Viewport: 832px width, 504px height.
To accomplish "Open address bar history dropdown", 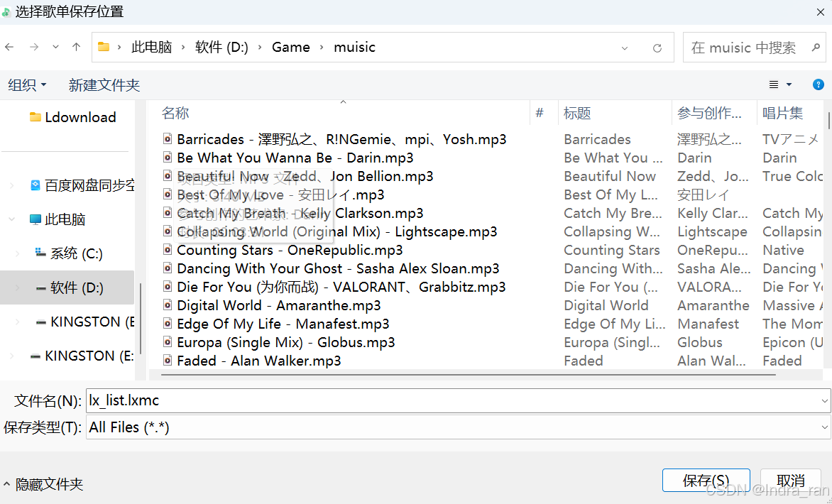I will [x=625, y=48].
